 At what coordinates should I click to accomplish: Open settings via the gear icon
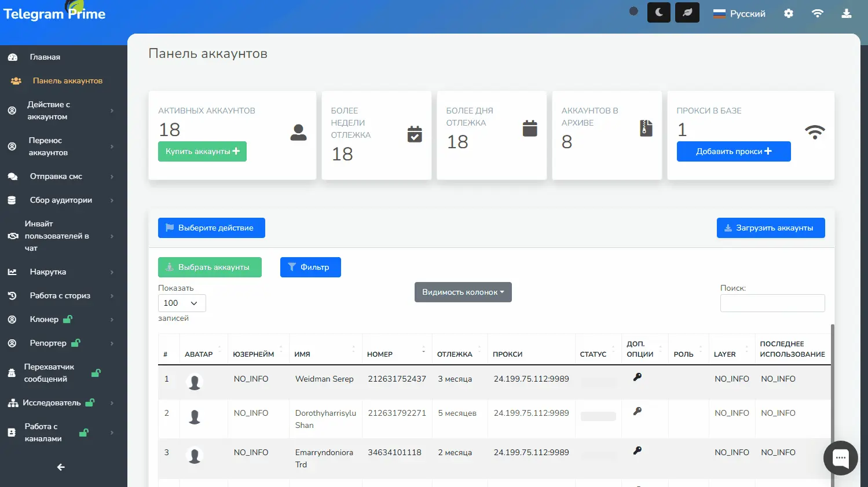coord(789,13)
